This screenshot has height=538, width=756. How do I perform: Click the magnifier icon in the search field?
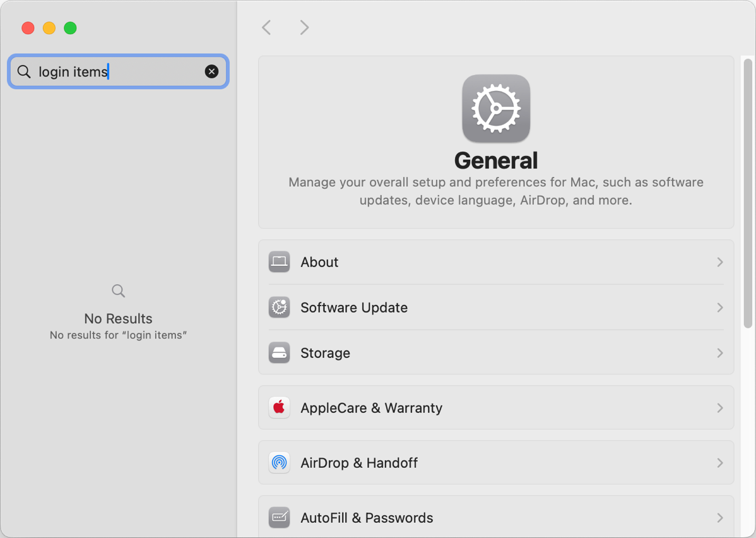24,71
